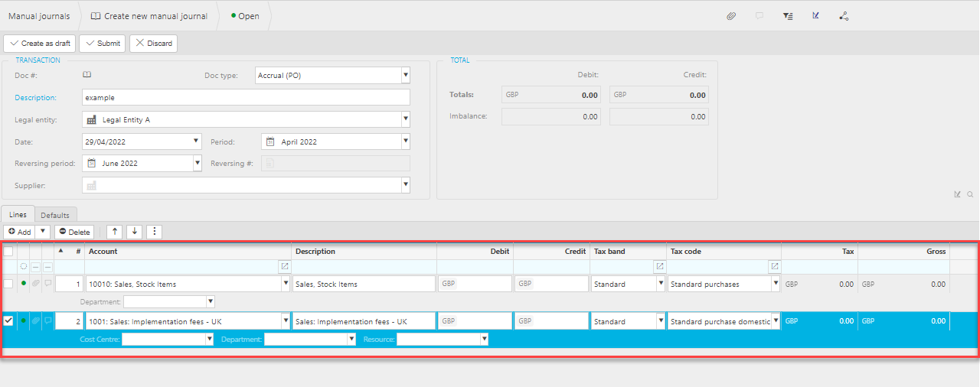Move line down with the down arrow
980x387 pixels.
click(134, 232)
